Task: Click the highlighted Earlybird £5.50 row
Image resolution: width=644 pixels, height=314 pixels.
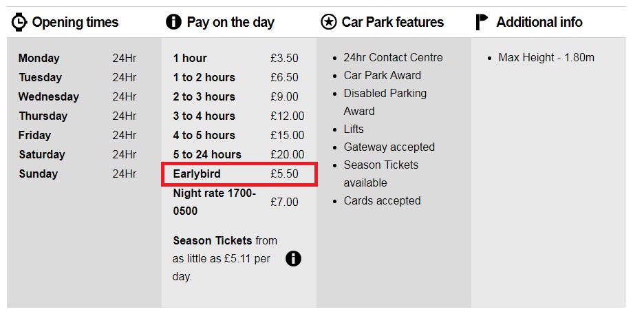Action: [x=239, y=174]
